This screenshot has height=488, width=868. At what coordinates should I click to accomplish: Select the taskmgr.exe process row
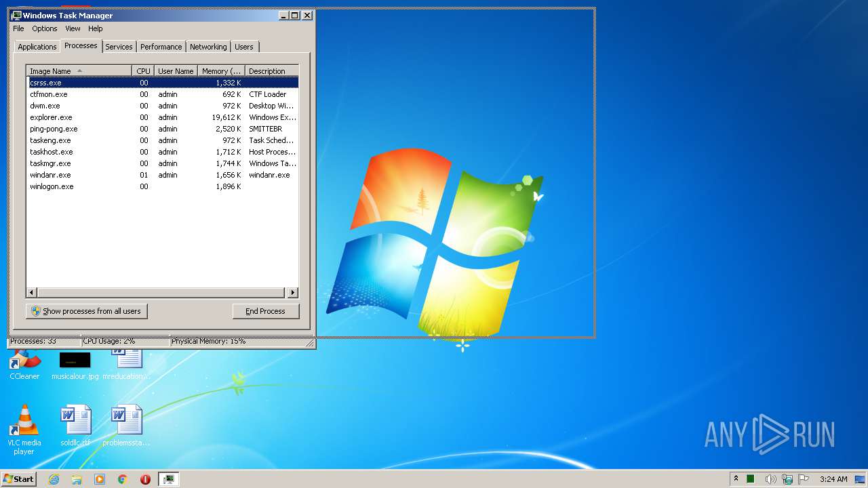(x=163, y=163)
